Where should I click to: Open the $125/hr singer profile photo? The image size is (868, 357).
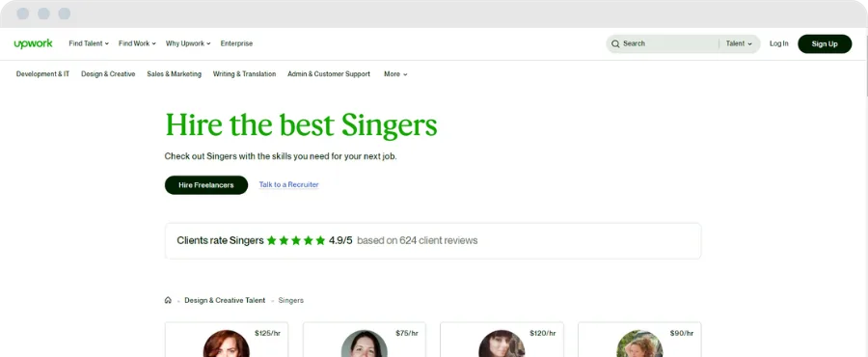(x=227, y=343)
